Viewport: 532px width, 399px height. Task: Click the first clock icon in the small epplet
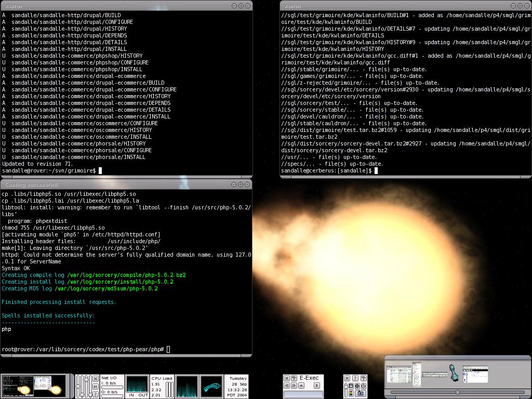click(357, 386)
